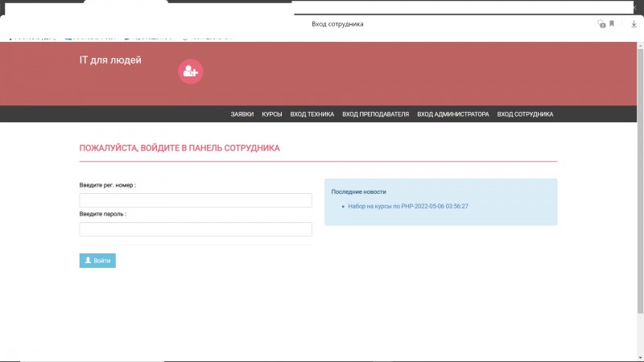The height and width of the screenshot is (362, 644).
Task: Click the bookmark icon in browser toolbar
Action: [612, 24]
